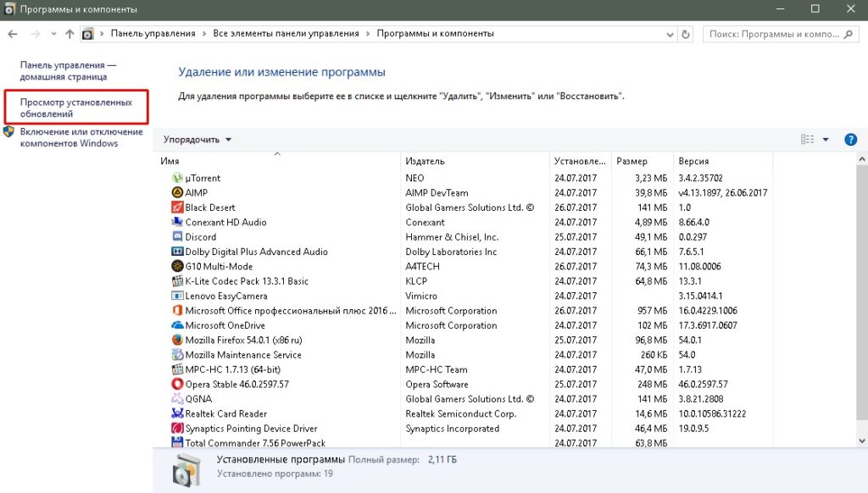Select the Microsoft OneDrive icon

click(178, 325)
